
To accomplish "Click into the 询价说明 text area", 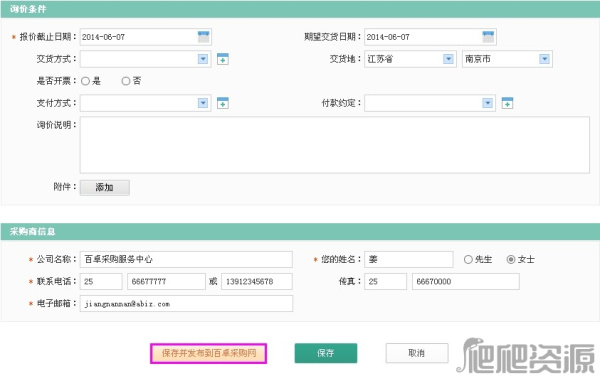I will [334, 145].
